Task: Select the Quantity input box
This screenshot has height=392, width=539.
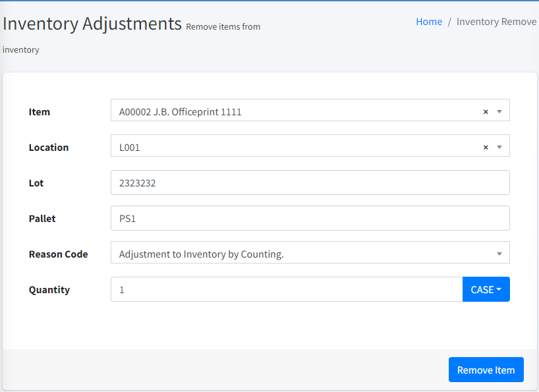Action: pos(287,289)
